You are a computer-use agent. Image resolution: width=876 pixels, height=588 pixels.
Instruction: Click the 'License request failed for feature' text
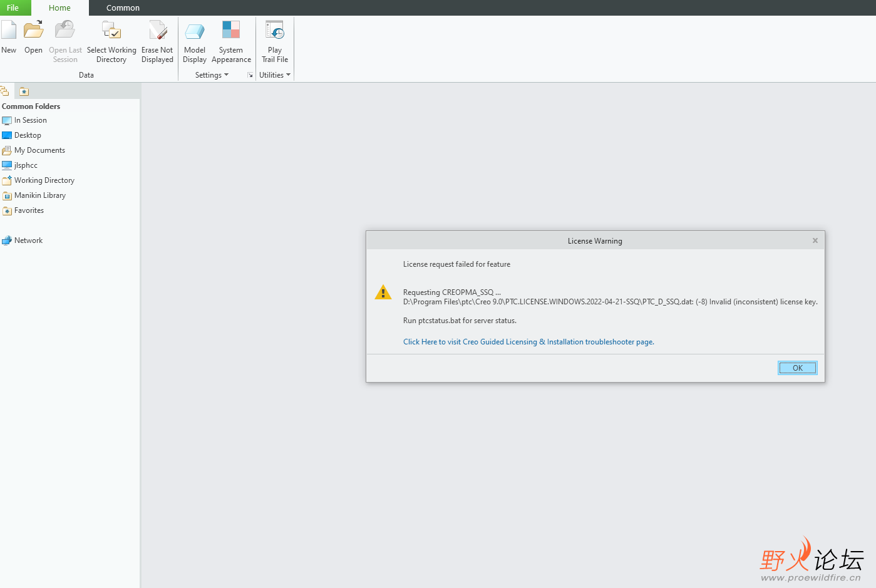pos(456,264)
